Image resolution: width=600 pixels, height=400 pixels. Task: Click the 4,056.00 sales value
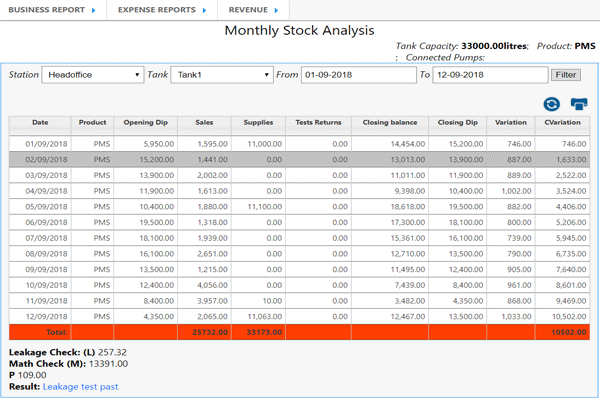coord(213,285)
